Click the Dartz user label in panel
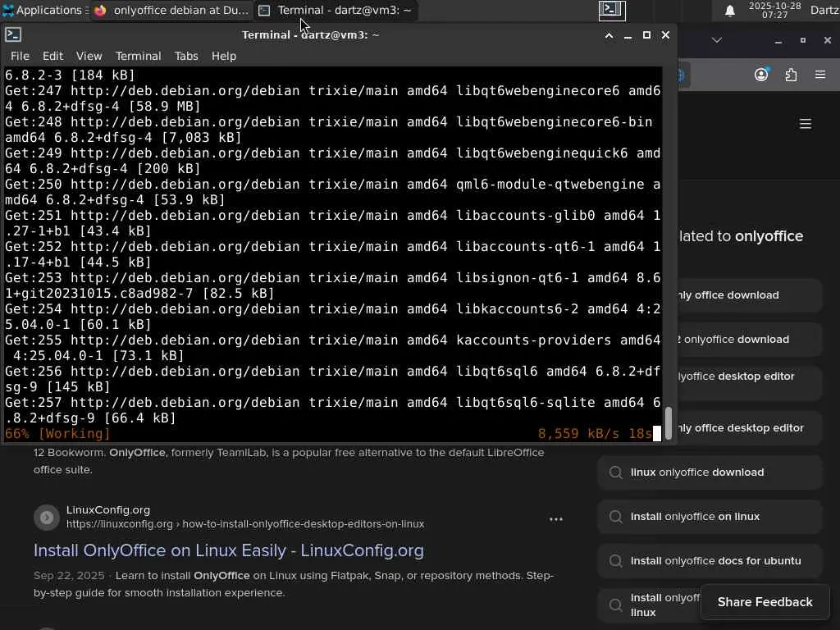The image size is (840, 630). coord(824,10)
